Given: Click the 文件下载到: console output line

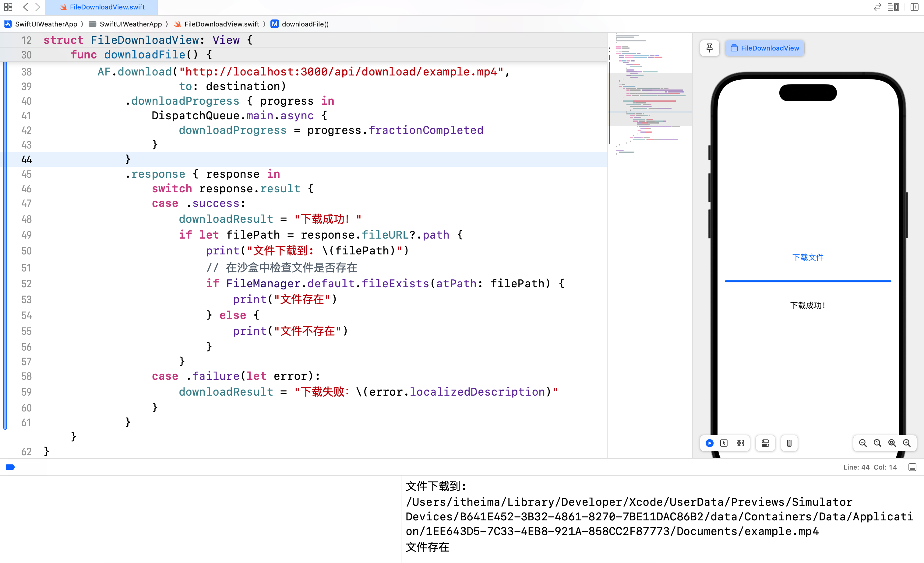Looking at the screenshot, I should [x=436, y=486].
